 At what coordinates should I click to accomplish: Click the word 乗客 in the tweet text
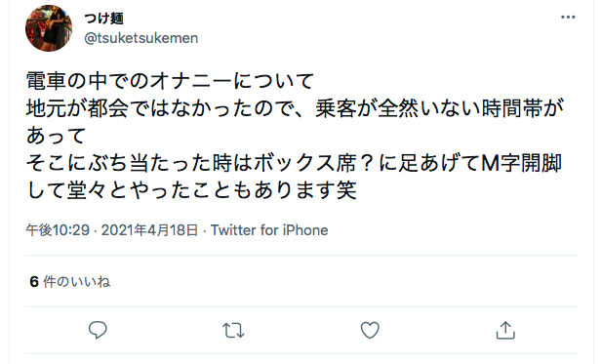(336, 108)
